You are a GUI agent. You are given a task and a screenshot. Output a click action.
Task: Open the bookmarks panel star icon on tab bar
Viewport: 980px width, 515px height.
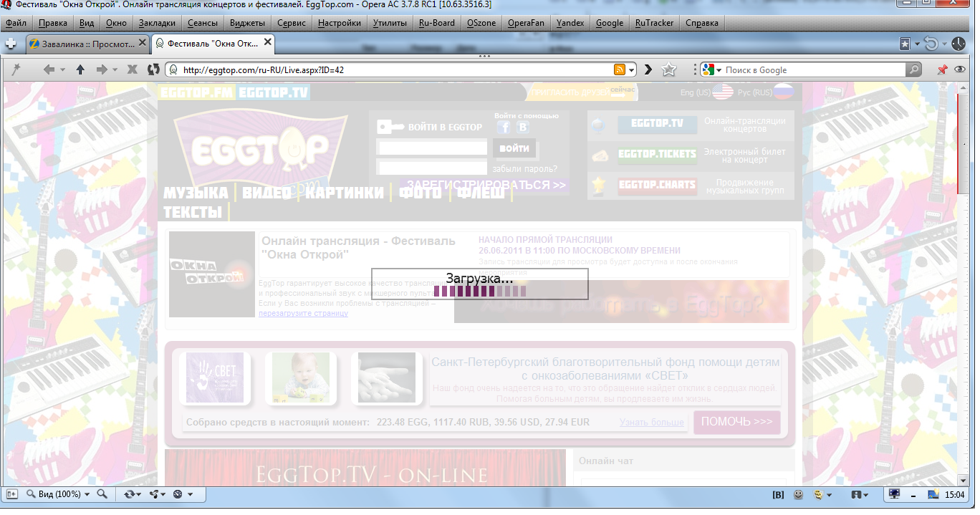905,44
